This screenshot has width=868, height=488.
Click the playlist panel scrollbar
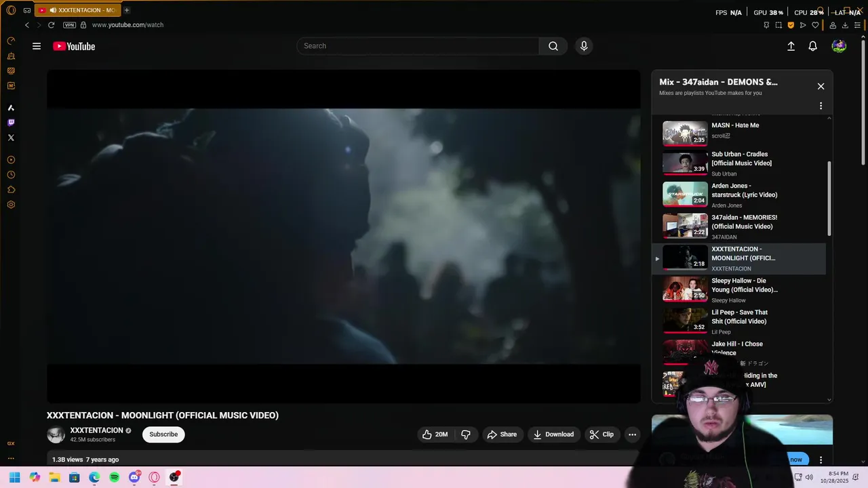[829, 199]
